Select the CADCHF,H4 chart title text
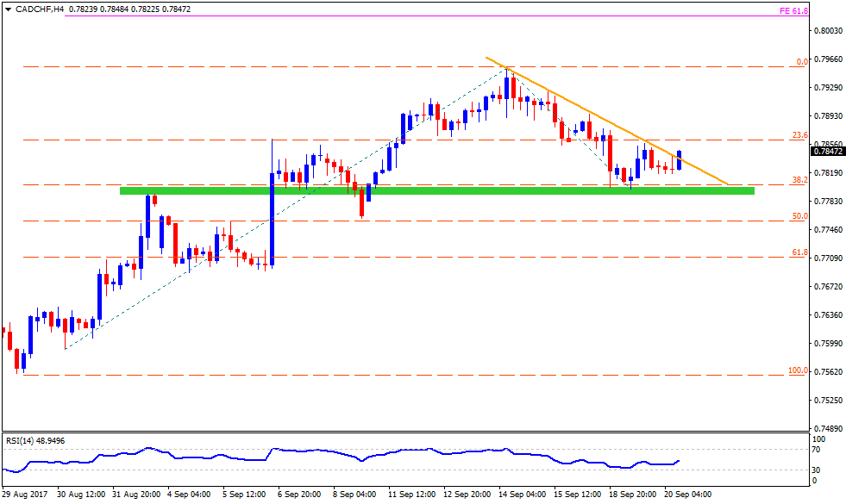846x504 pixels. point(40,9)
